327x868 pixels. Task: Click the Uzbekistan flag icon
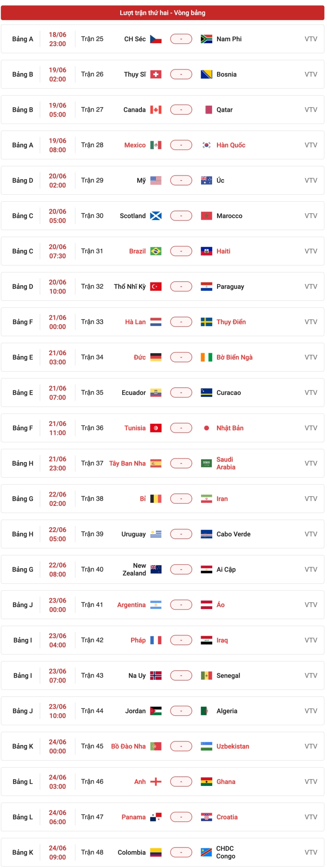tap(206, 746)
